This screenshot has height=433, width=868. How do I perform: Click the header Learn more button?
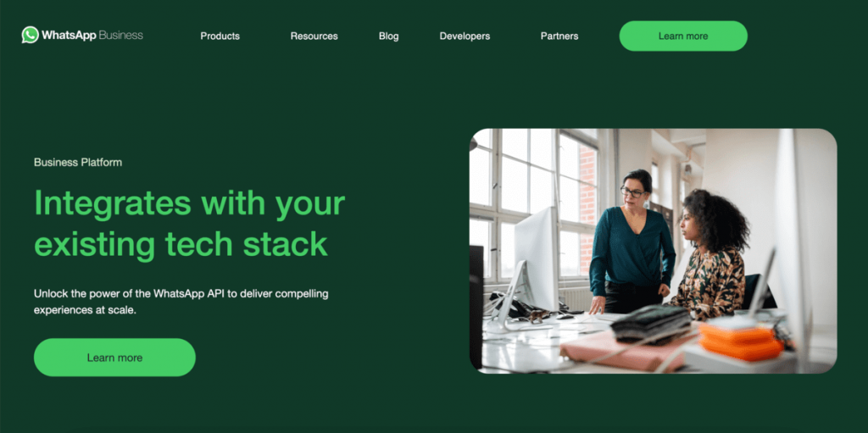[683, 36]
